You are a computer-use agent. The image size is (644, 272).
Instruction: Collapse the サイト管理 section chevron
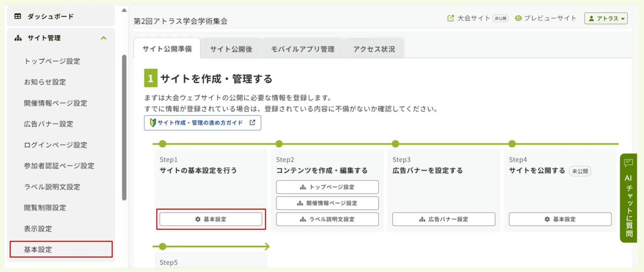[x=104, y=38]
